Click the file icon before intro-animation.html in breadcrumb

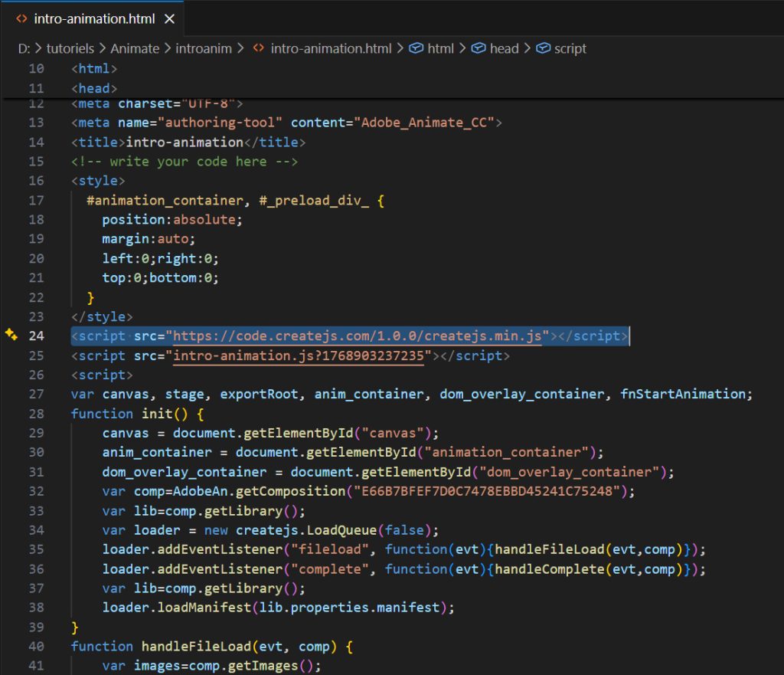coord(260,48)
